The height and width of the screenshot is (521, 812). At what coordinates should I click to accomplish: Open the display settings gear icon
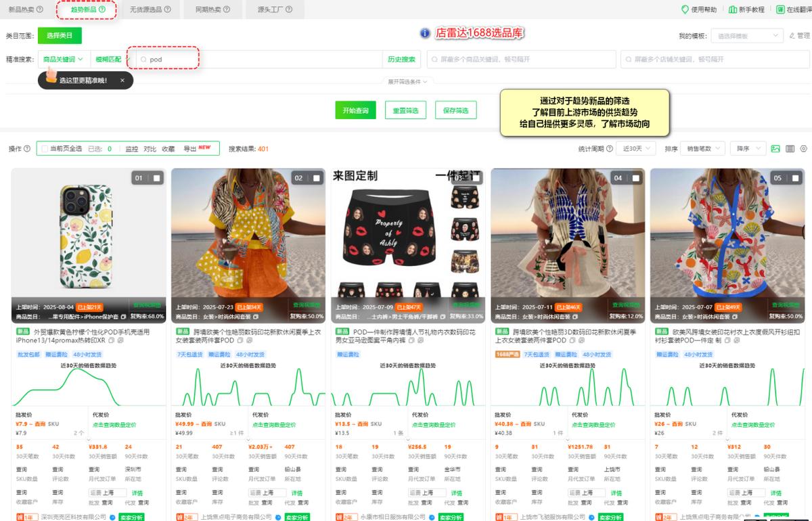[x=803, y=148]
